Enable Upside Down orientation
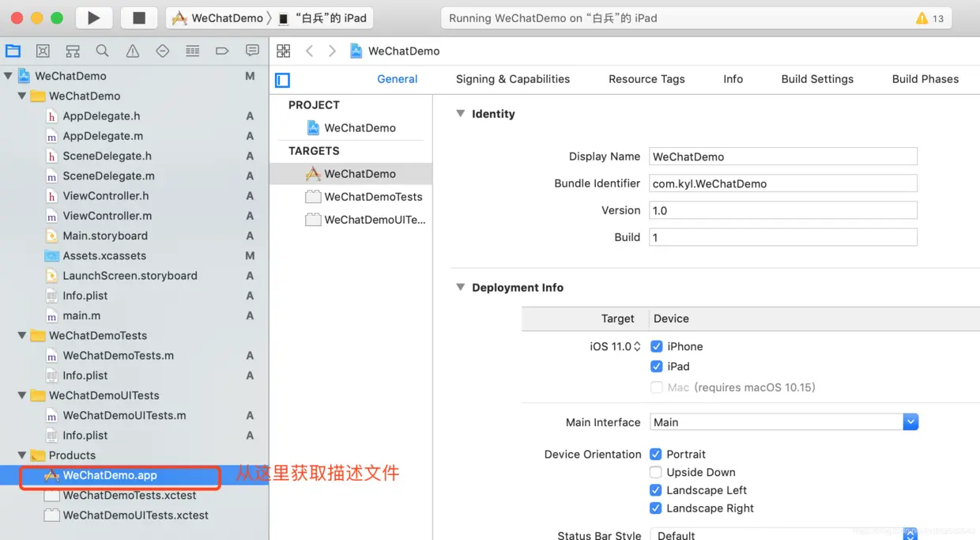 656,472
